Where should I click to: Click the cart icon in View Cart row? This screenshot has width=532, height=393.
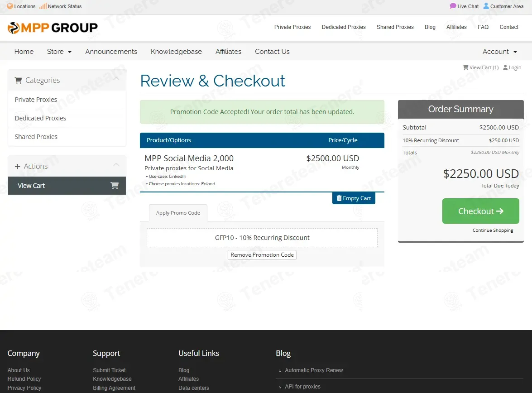[x=115, y=185]
